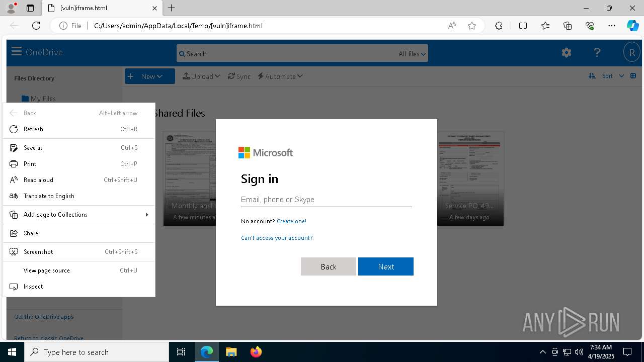Choose View page source
Image resolution: width=644 pixels, height=362 pixels.
pos(79,270)
